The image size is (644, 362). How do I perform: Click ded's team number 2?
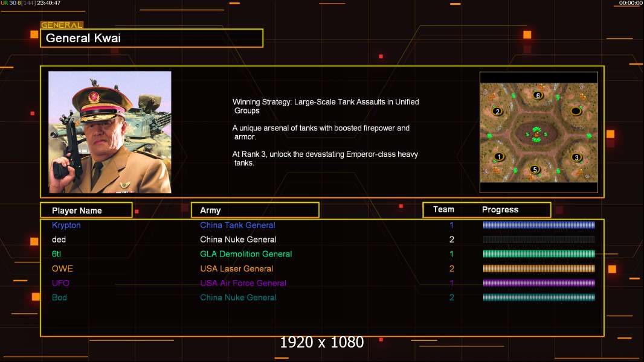point(451,240)
